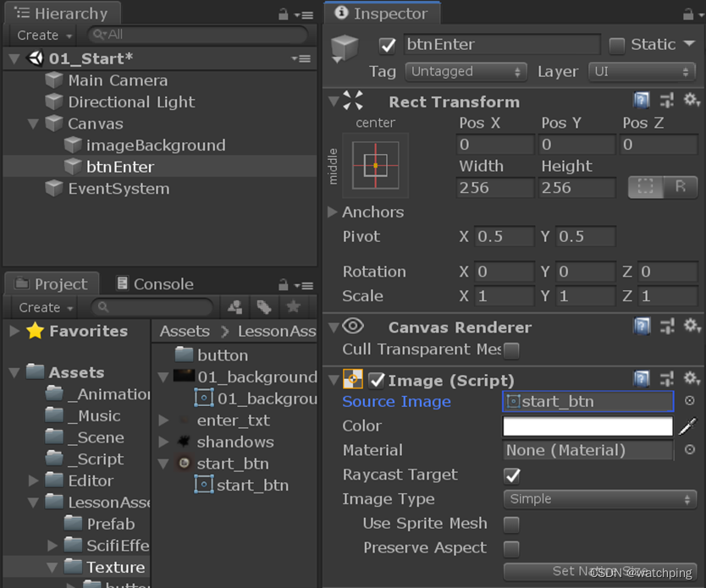The width and height of the screenshot is (706, 588).
Task: Open the Static dropdown arrow
Action: (x=689, y=44)
